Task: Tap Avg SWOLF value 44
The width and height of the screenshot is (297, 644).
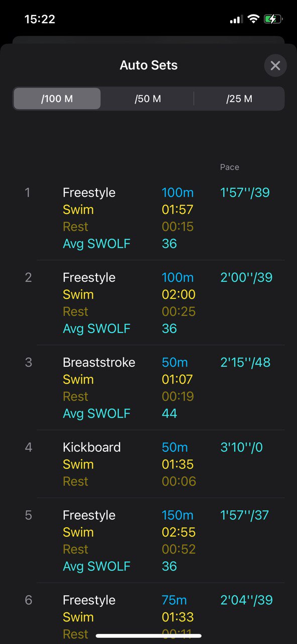Action: (169, 414)
